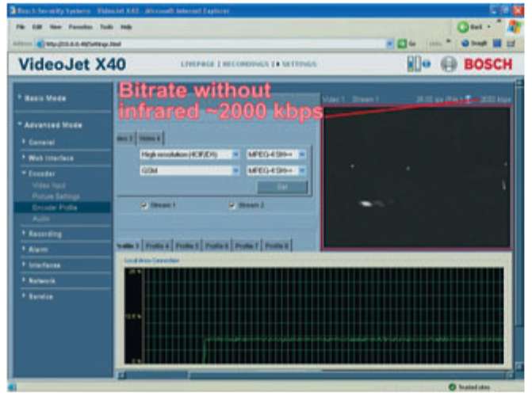Click the green Trusted sites status icon
The width and height of the screenshot is (532, 400).
452,387
